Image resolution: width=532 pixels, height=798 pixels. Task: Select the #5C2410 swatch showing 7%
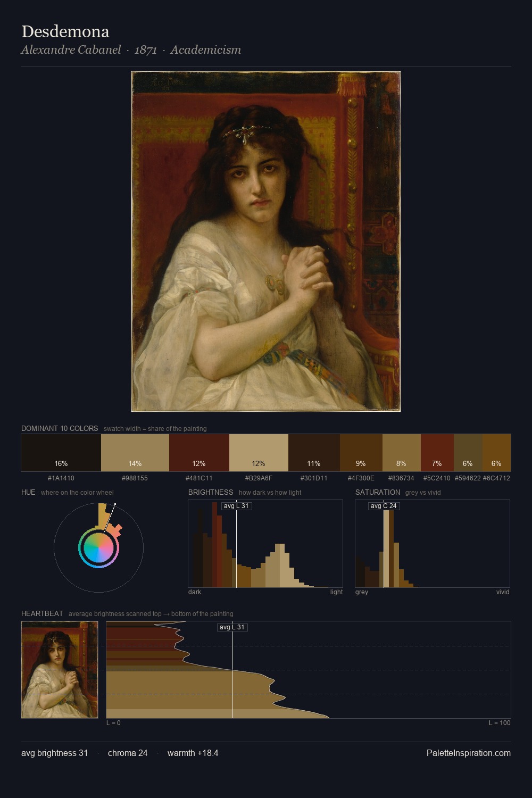click(x=437, y=453)
